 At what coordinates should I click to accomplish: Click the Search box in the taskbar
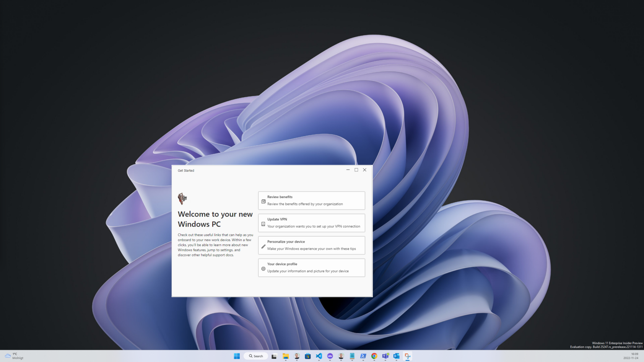(x=256, y=356)
